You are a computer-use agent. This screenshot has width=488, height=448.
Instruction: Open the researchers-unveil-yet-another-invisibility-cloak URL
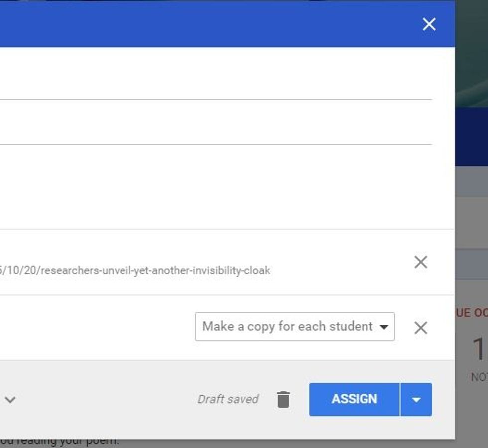point(135,271)
